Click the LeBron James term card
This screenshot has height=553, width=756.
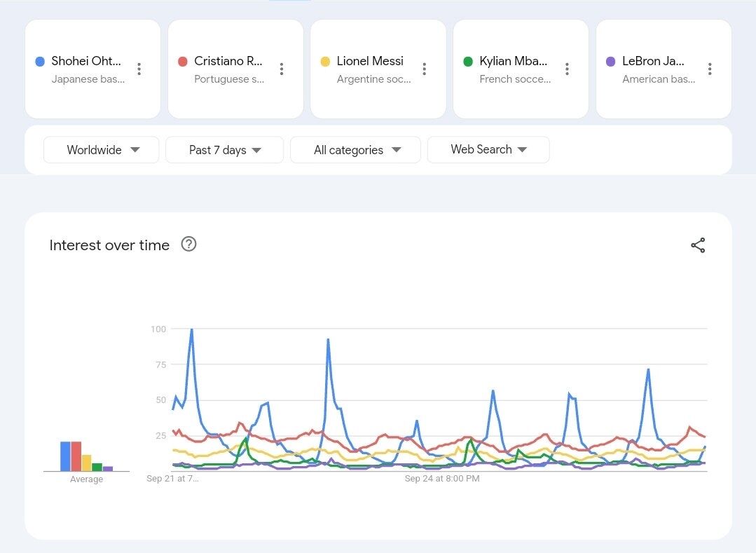657,69
